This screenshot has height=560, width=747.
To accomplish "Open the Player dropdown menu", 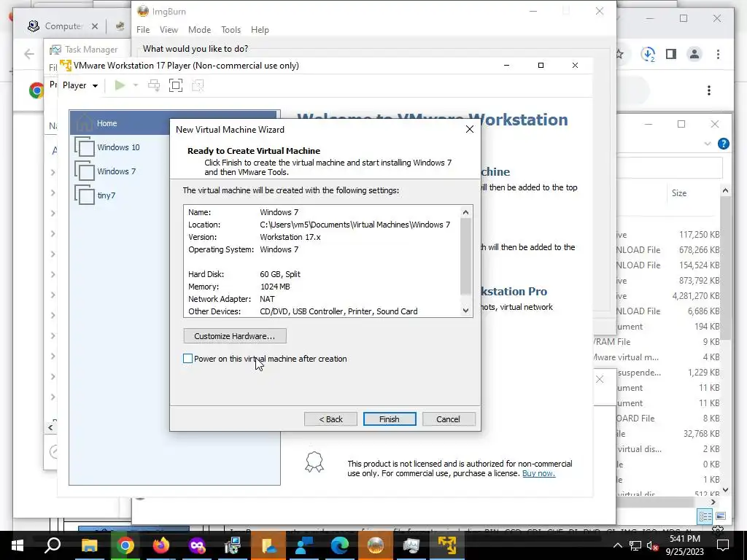I will pyautogui.click(x=80, y=85).
